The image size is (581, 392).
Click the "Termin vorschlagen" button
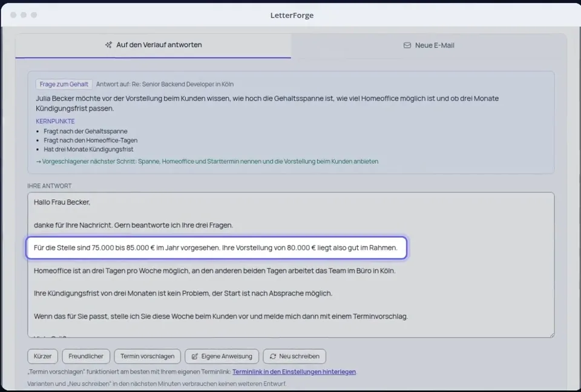tap(148, 356)
